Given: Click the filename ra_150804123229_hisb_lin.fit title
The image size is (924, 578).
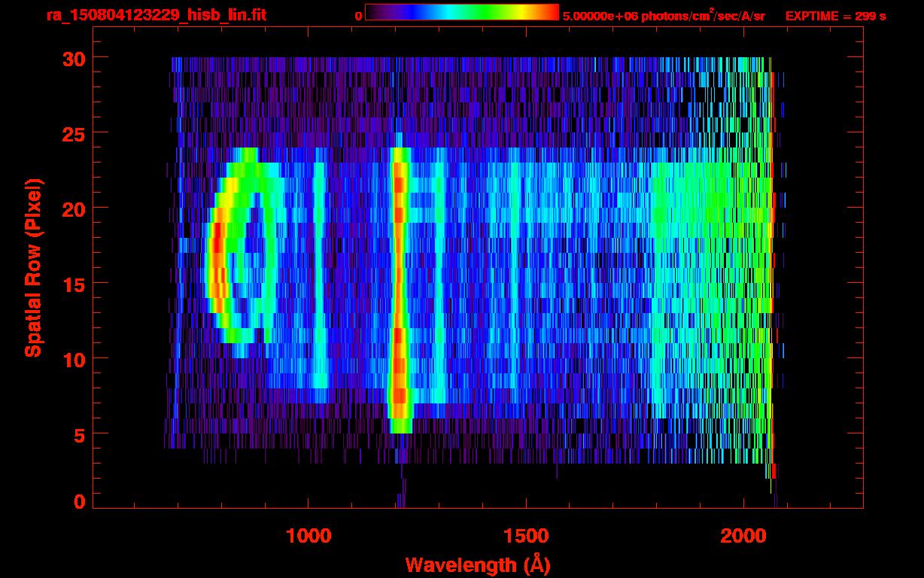Looking at the screenshot, I should coord(156,15).
